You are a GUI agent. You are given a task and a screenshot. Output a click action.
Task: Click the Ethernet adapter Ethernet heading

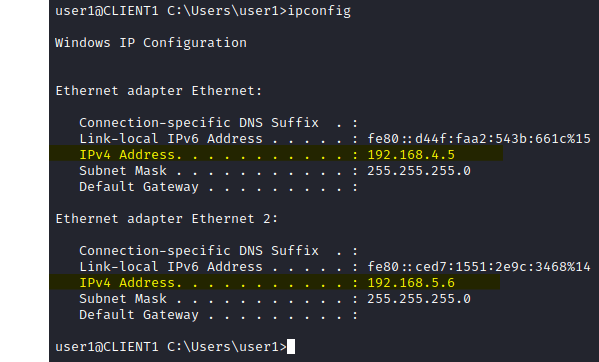point(159,91)
